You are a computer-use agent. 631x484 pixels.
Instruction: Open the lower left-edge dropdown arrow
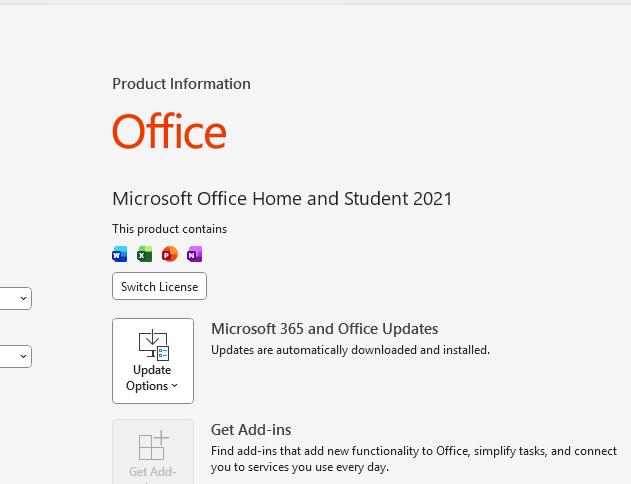point(23,356)
